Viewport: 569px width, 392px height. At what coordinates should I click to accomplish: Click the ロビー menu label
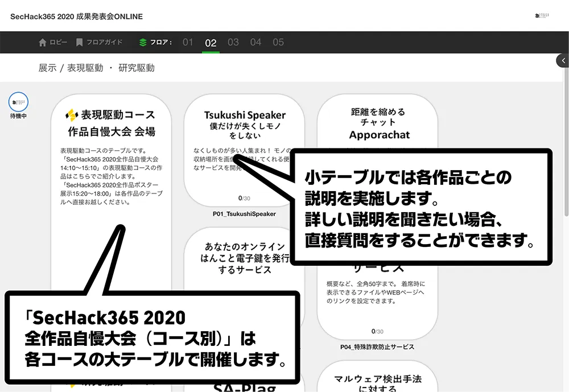(x=59, y=43)
